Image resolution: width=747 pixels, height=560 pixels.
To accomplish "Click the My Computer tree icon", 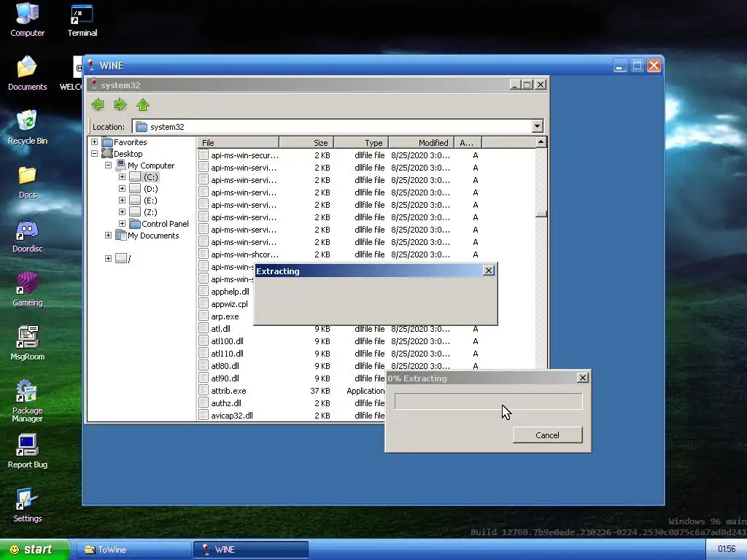I will click(x=121, y=166).
